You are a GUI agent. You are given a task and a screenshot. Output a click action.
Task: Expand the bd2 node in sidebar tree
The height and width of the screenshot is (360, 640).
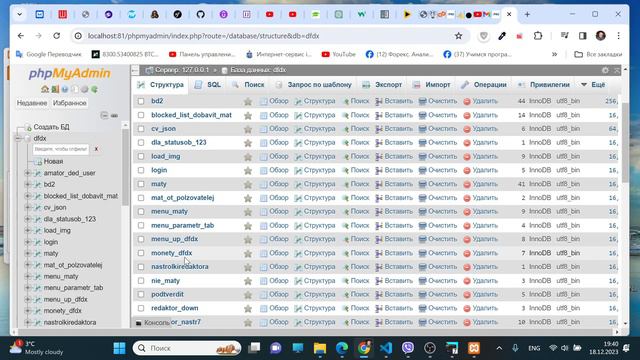(28, 184)
